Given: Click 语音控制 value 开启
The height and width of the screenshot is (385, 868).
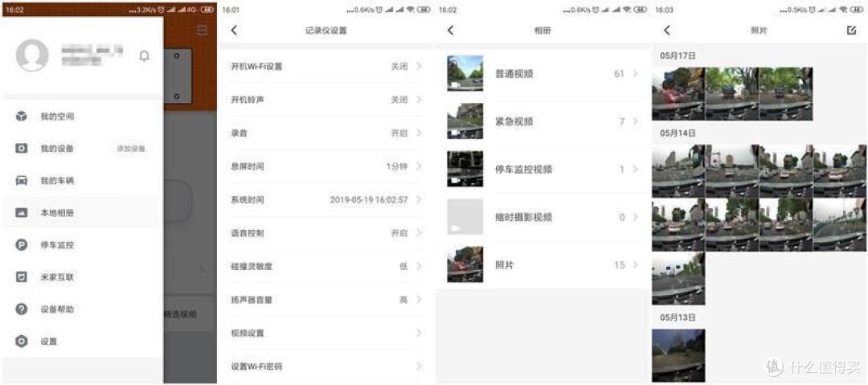Looking at the screenshot, I should pos(399,232).
